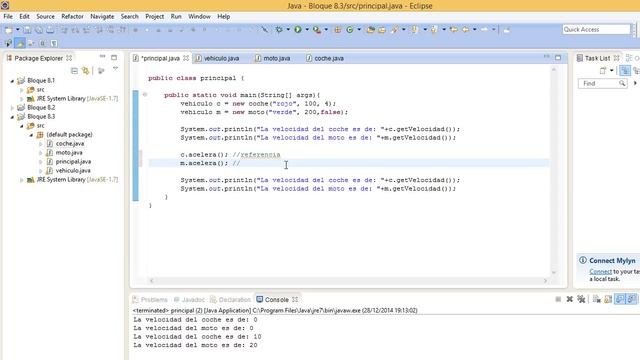The image size is (640, 360).
Task: Open the Run button dropdown arrow
Action: pos(307,30)
